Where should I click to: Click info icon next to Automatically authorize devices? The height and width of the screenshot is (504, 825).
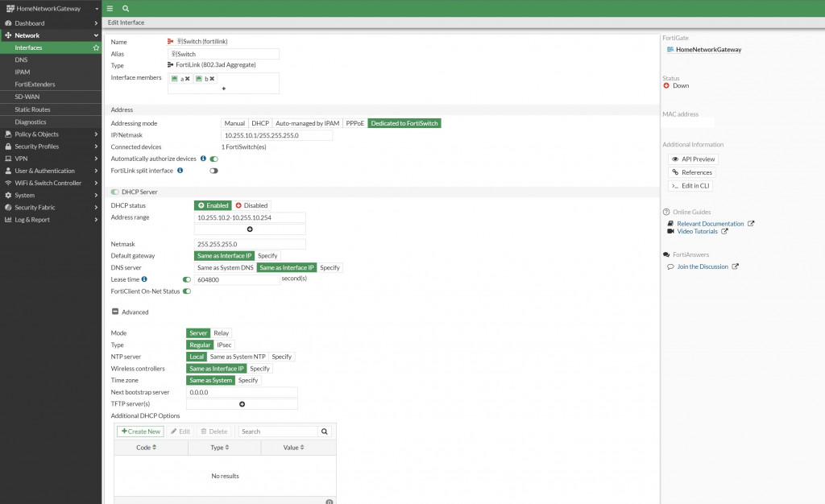203,158
